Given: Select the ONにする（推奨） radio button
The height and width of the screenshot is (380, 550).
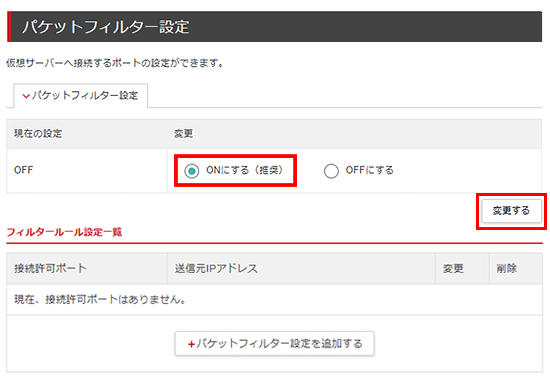Looking at the screenshot, I should click(192, 171).
